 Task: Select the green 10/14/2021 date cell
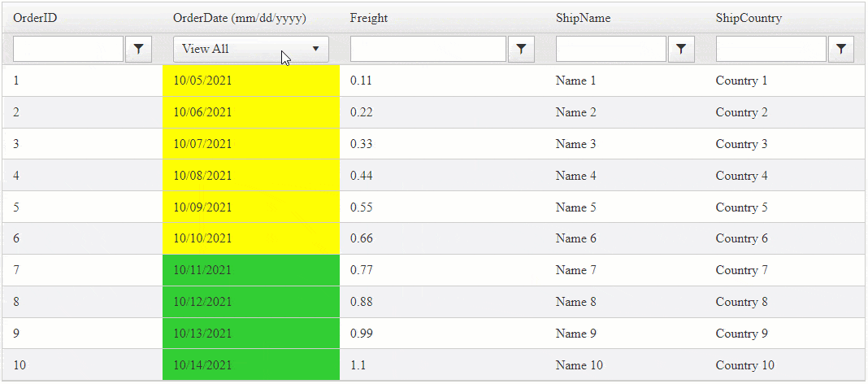click(251, 365)
